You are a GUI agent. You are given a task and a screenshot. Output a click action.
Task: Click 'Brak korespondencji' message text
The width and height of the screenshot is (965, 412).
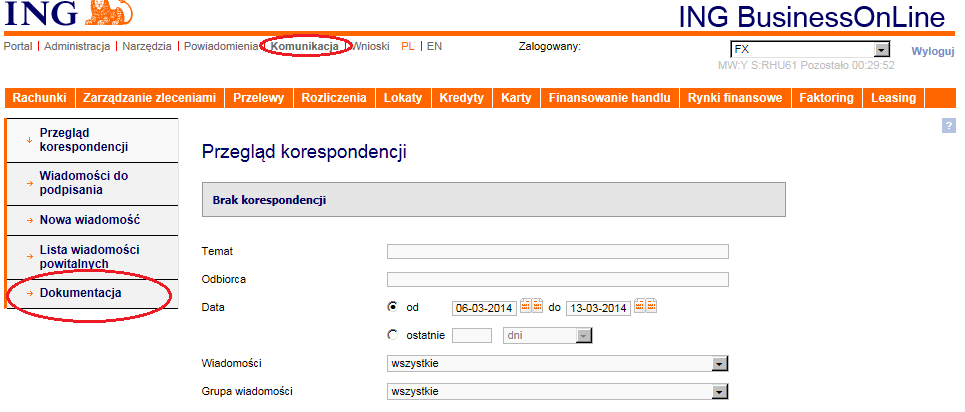point(269,200)
